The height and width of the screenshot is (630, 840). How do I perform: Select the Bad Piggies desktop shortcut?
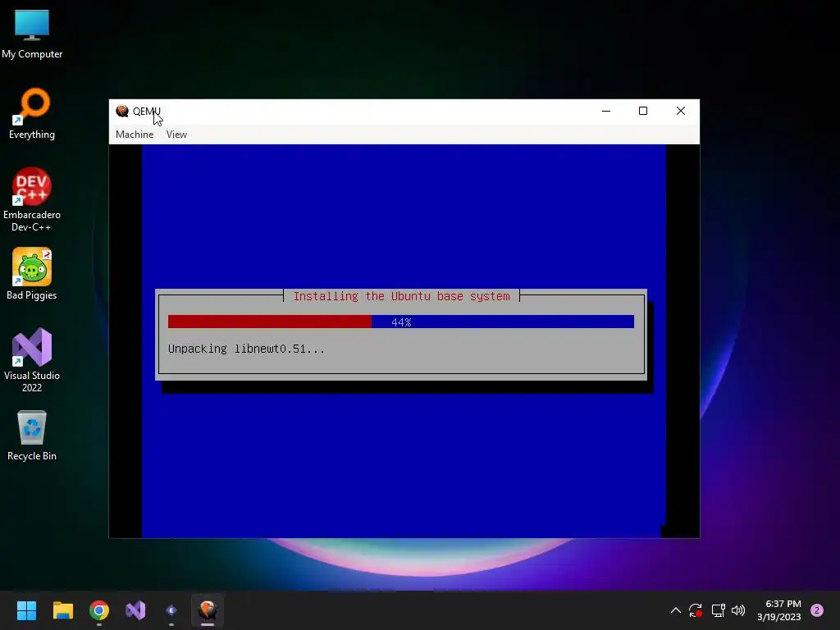pyautogui.click(x=32, y=274)
